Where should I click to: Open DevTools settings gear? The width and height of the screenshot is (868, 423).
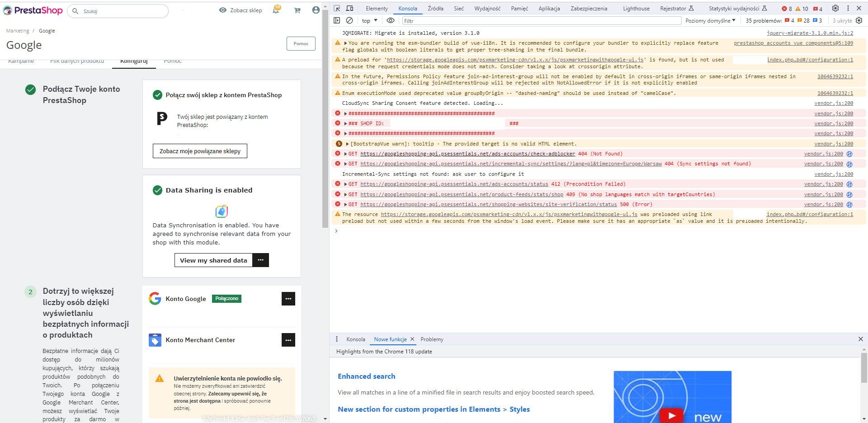[x=835, y=8]
